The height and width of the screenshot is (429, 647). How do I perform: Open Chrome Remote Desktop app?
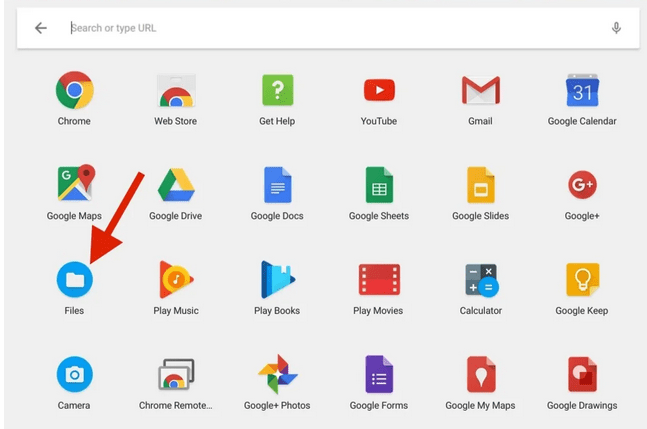pos(176,374)
